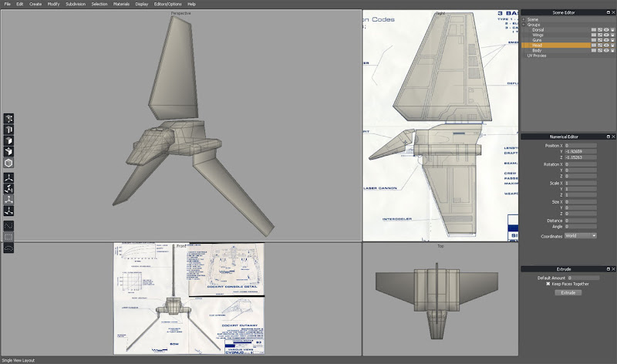Click shading mode icon for Body group

click(x=600, y=50)
